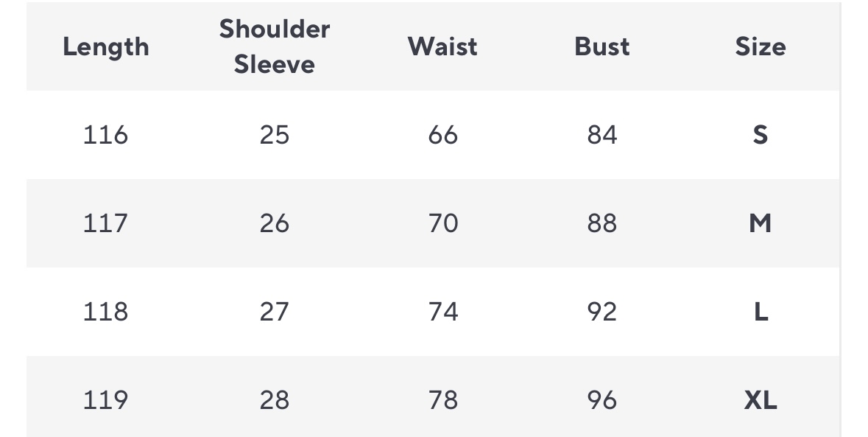Select the Bust column header

coord(601,46)
